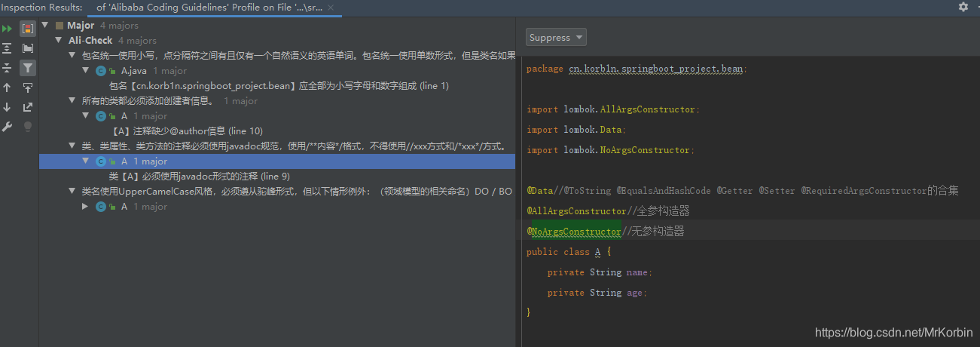Select the 包名 cn.korb1n.springboot_project.bean problem (line 1)
Image resolution: width=980 pixels, height=347 pixels.
click(279, 86)
